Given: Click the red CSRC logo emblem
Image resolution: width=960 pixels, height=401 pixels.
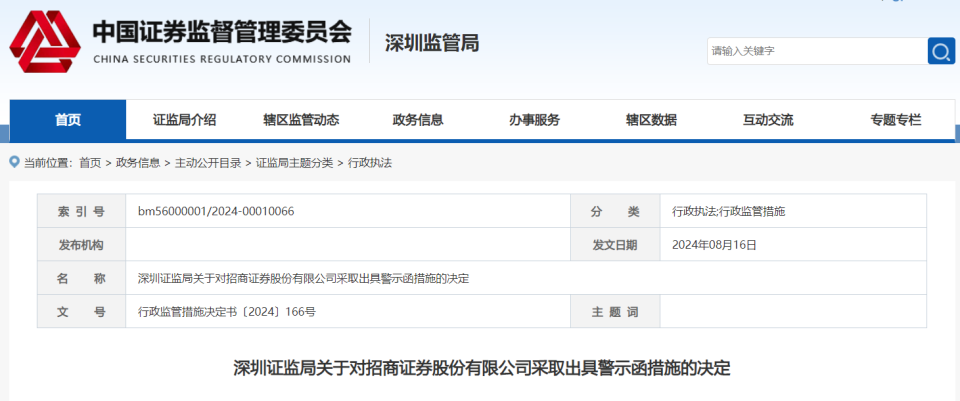Looking at the screenshot, I should (x=45, y=42).
